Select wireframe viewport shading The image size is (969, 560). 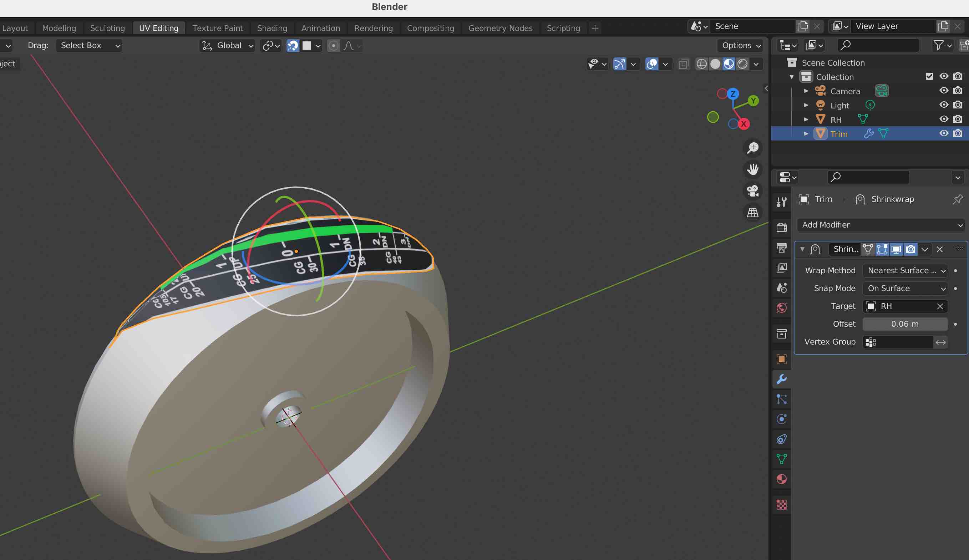[701, 64]
